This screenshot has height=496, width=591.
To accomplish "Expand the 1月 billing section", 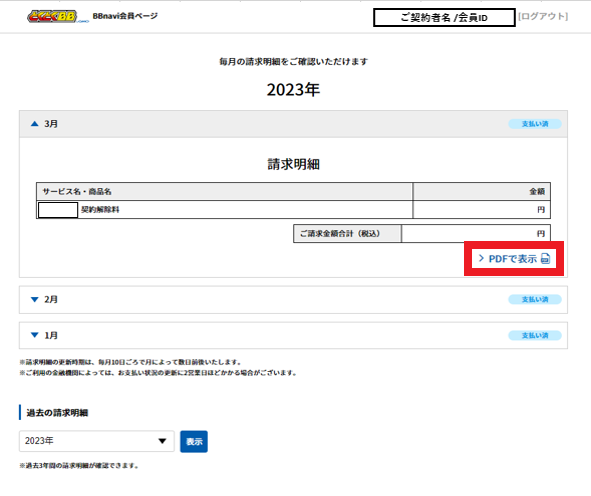I will coord(293,335).
